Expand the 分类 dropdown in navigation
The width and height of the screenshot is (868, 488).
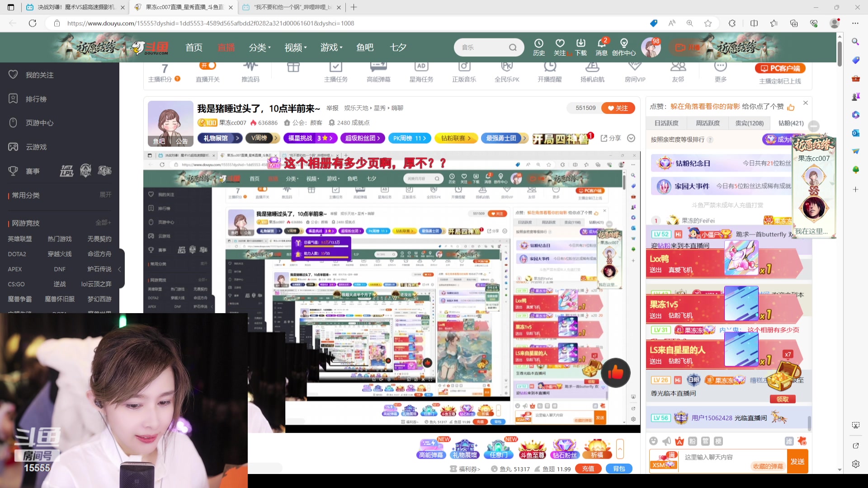tap(260, 47)
